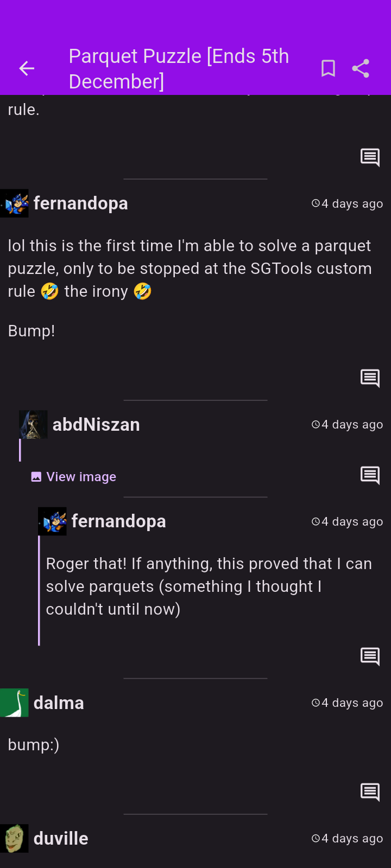Open fernandopa's profile from top-level comment username

tap(80, 203)
